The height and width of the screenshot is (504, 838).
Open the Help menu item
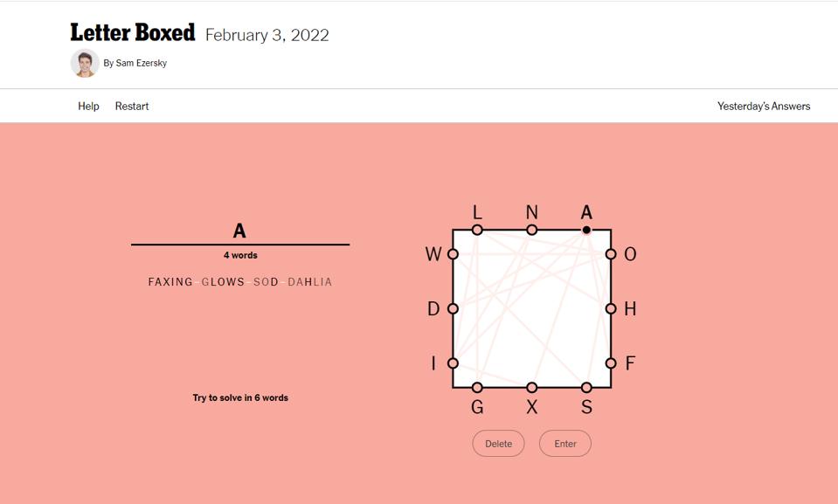coord(88,107)
